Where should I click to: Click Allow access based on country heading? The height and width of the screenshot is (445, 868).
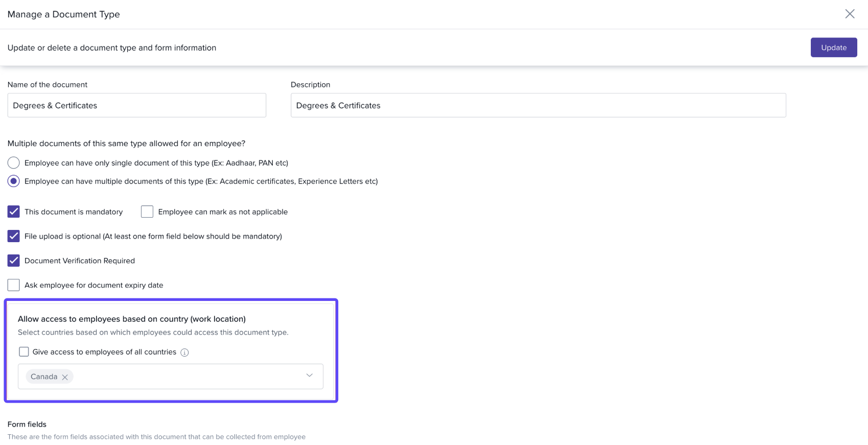(132, 319)
